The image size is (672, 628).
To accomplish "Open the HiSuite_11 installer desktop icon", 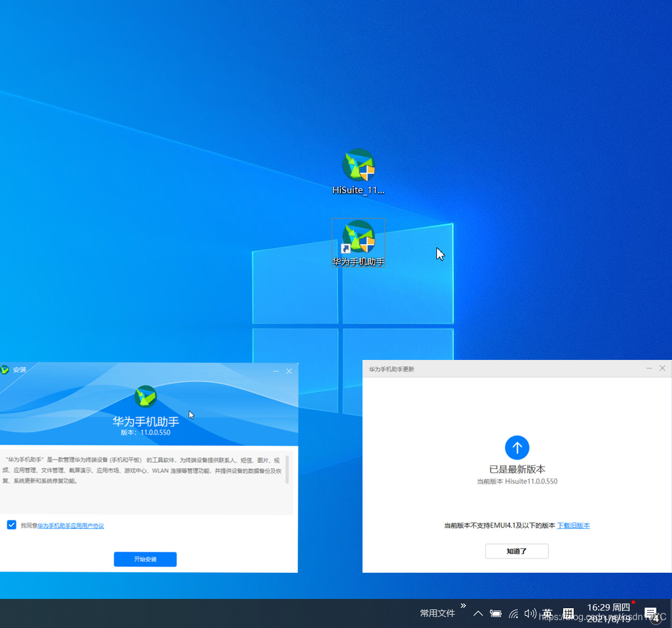I will point(358,172).
